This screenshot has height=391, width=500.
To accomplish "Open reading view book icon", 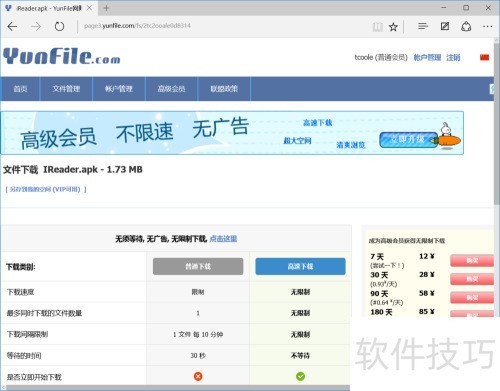I will click(x=377, y=27).
